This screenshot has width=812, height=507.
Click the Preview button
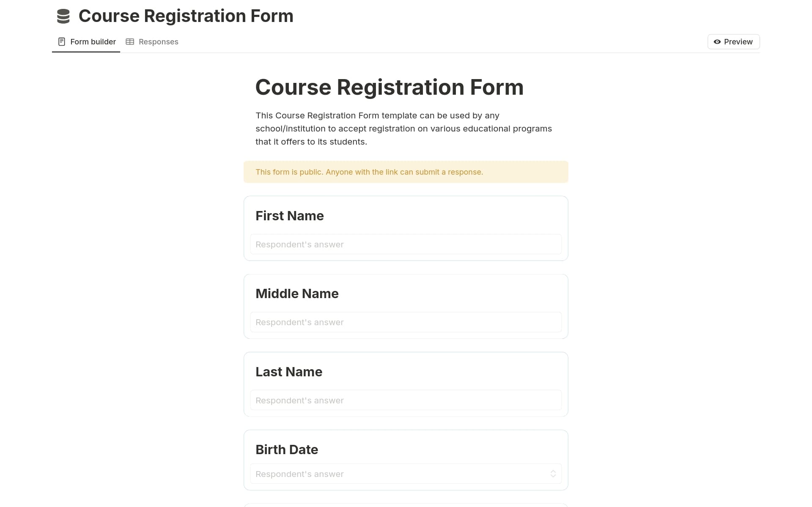[x=733, y=41]
